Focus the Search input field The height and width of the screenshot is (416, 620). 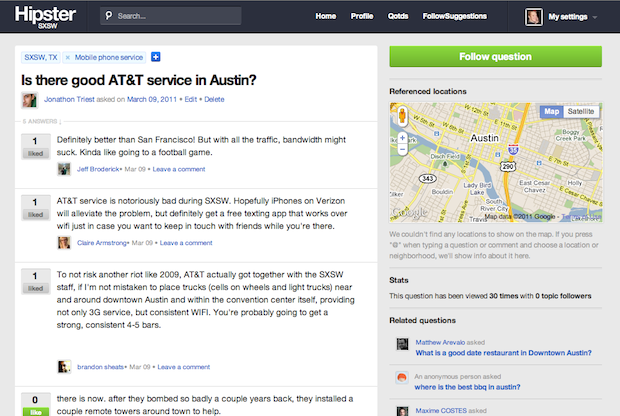point(170,16)
